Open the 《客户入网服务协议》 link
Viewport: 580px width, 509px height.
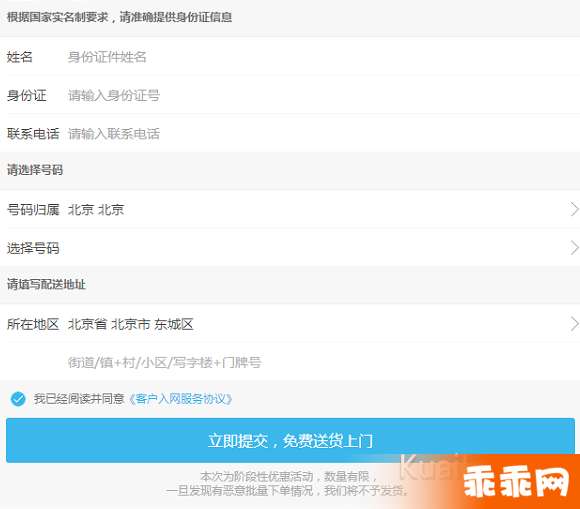181,399
